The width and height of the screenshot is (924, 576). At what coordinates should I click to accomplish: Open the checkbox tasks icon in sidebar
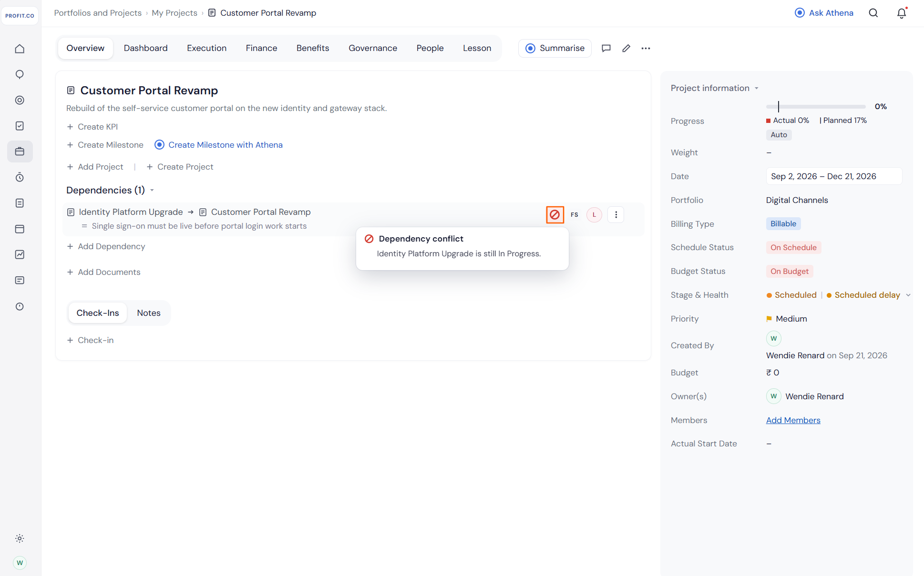click(x=20, y=126)
